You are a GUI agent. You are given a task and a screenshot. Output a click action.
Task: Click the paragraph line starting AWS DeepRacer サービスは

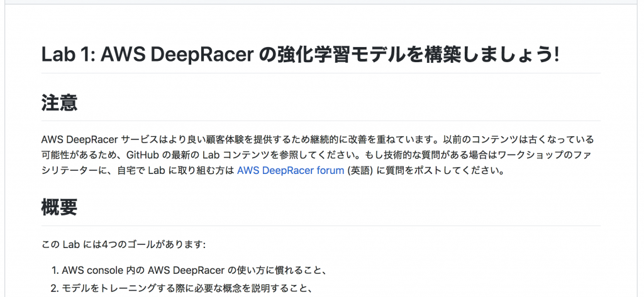pos(318,139)
